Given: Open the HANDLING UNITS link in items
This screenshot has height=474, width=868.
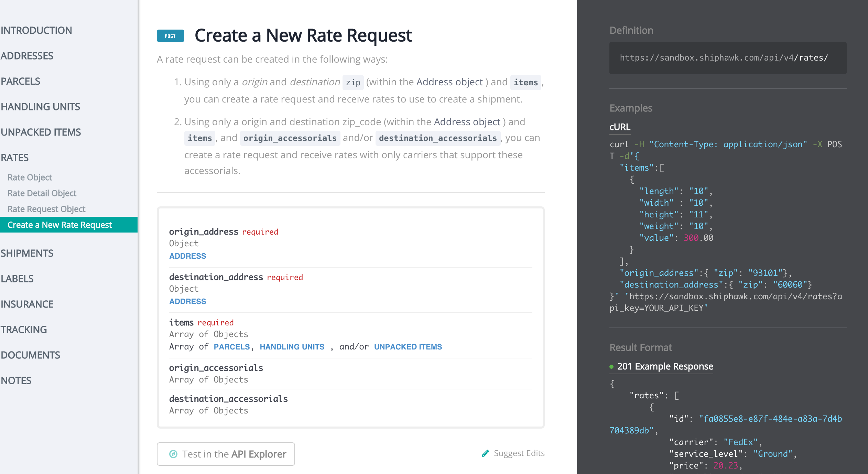Looking at the screenshot, I should pyautogui.click(x=292, y=347).
